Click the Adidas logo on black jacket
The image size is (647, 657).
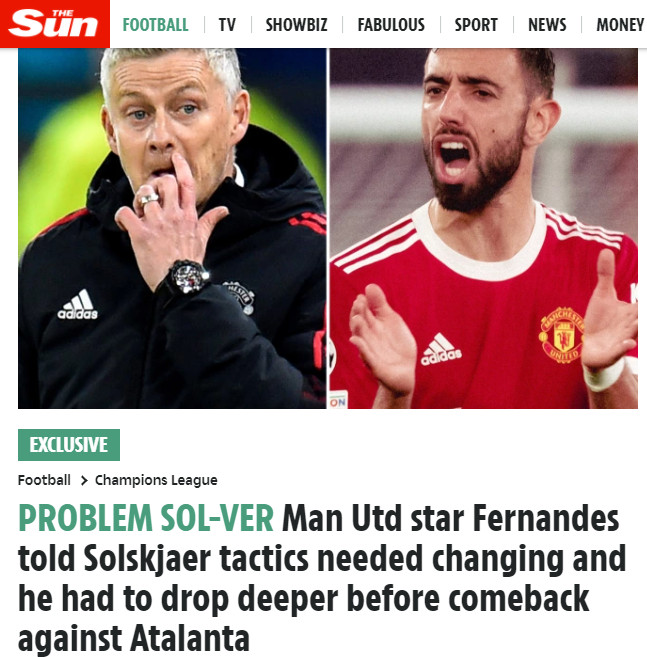click(x=78, y=304)
